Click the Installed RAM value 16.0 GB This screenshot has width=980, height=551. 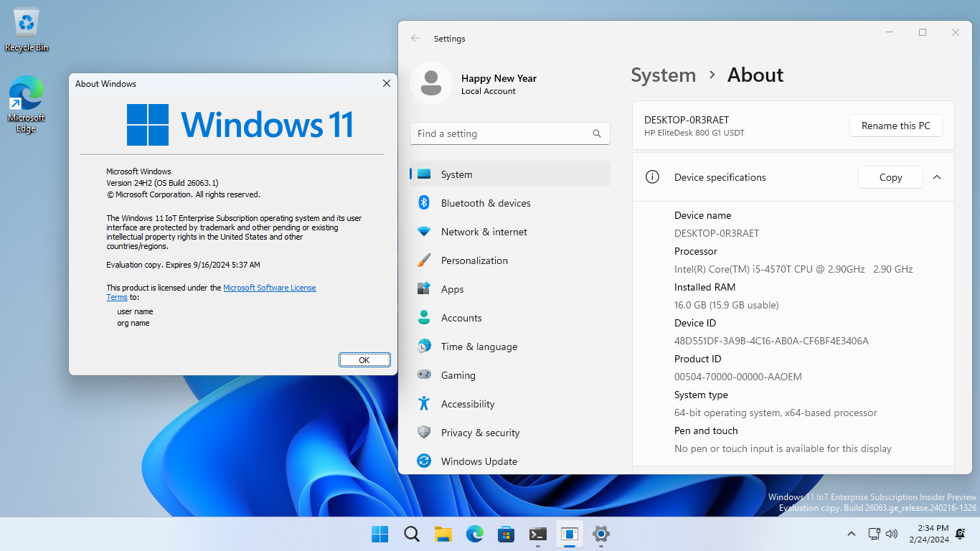[726, 305]
